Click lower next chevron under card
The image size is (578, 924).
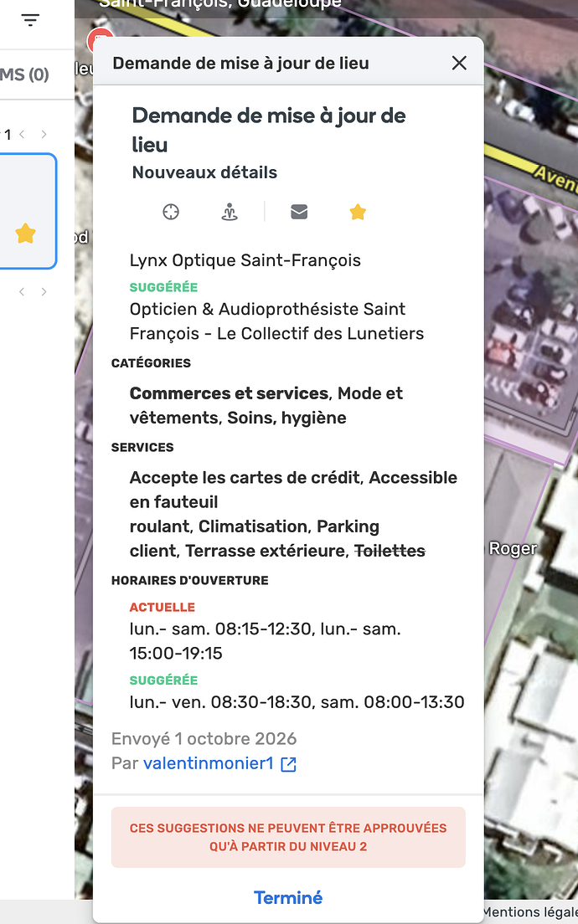(44, 292)
